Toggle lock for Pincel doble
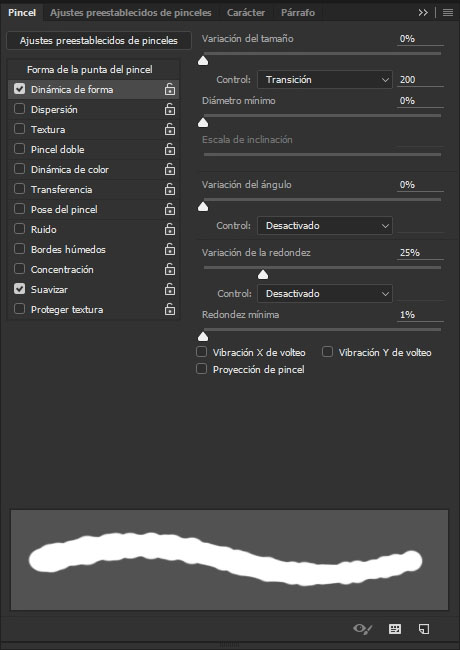 [169, 149]
